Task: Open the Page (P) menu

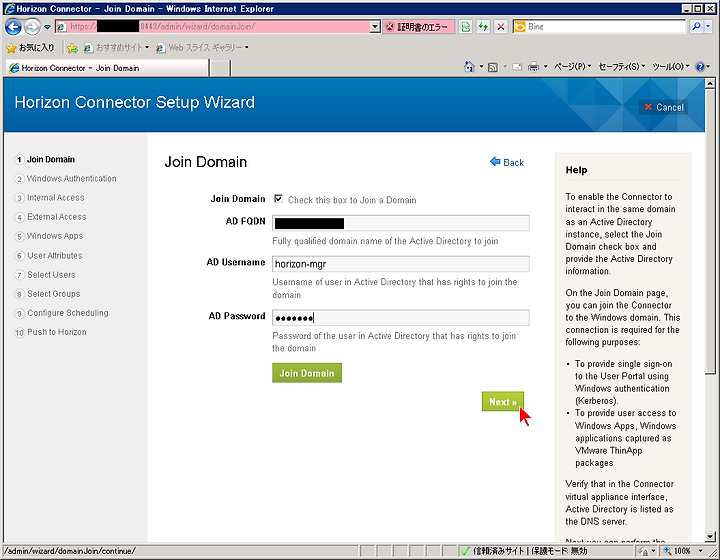Action: tap(573, 67)
